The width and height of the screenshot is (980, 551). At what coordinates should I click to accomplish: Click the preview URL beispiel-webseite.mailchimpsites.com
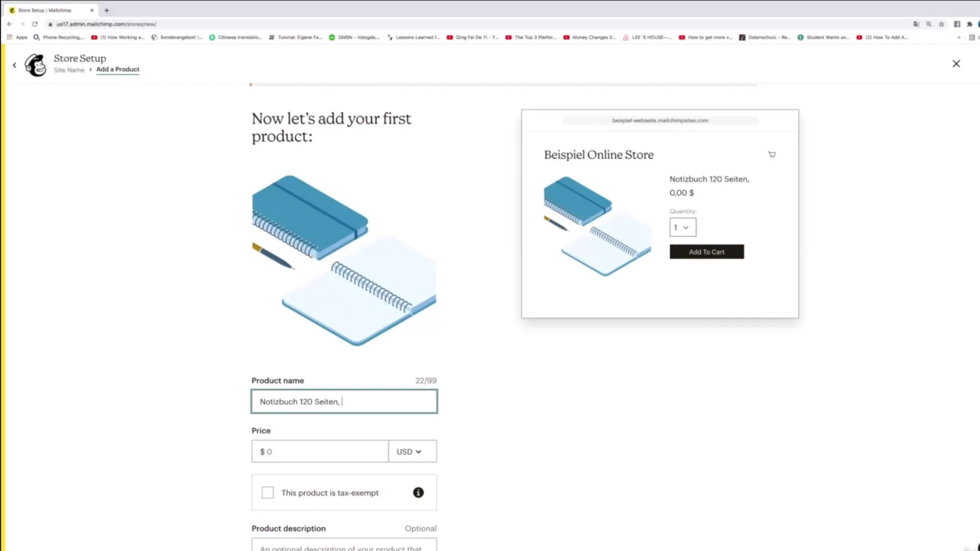tap(660, 120)
